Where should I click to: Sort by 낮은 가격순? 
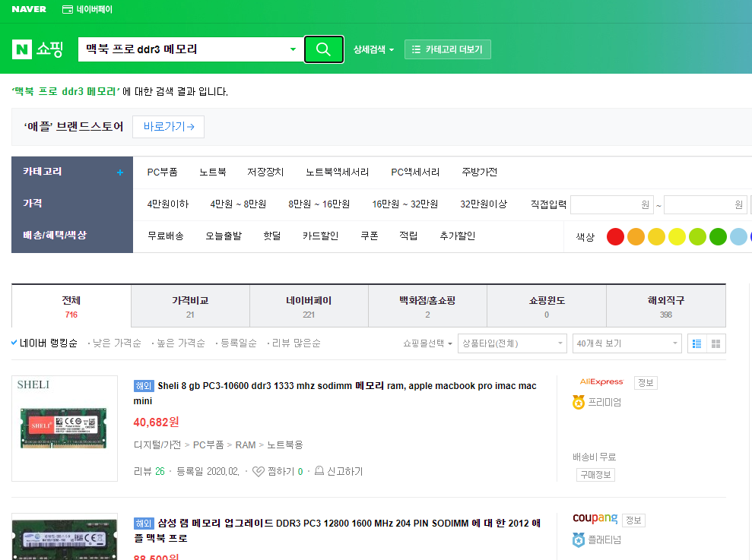pos(116,343)
